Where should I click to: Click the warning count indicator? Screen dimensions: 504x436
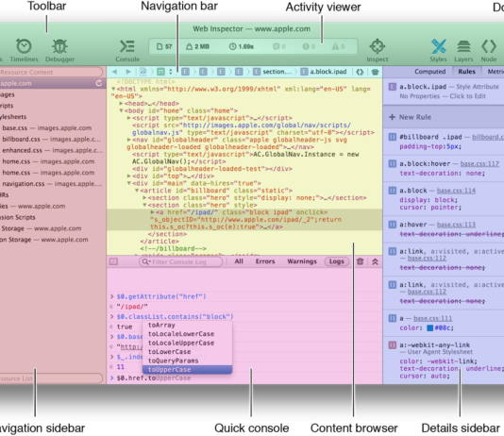pos(339,46)
